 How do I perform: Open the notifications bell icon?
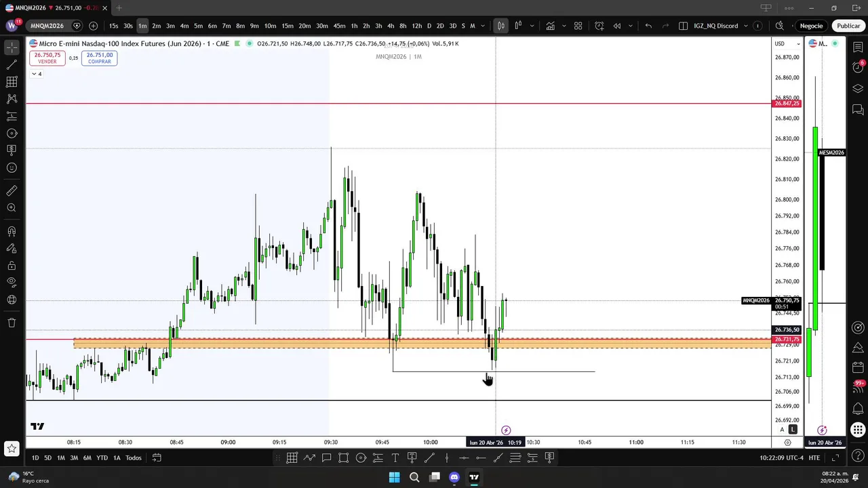coord(859,407)
